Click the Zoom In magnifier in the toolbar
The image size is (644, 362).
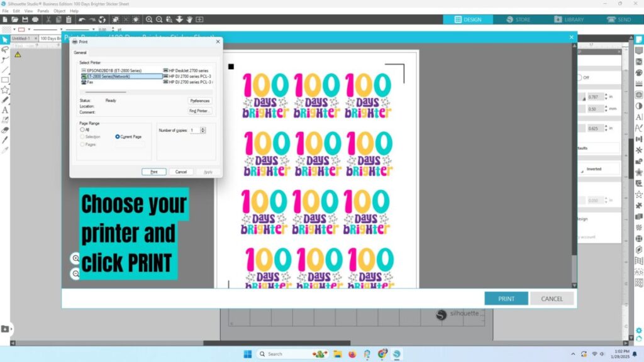pos(149,19)
